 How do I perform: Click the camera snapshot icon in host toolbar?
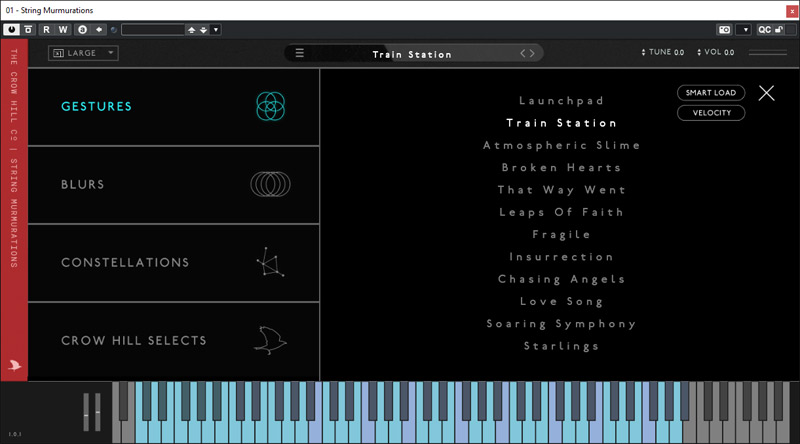(x=724, y=29)
